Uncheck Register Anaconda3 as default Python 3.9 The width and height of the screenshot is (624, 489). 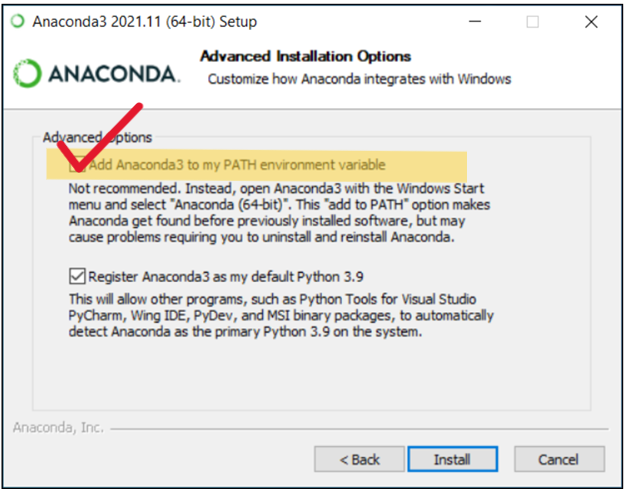[x=77, y=276]
